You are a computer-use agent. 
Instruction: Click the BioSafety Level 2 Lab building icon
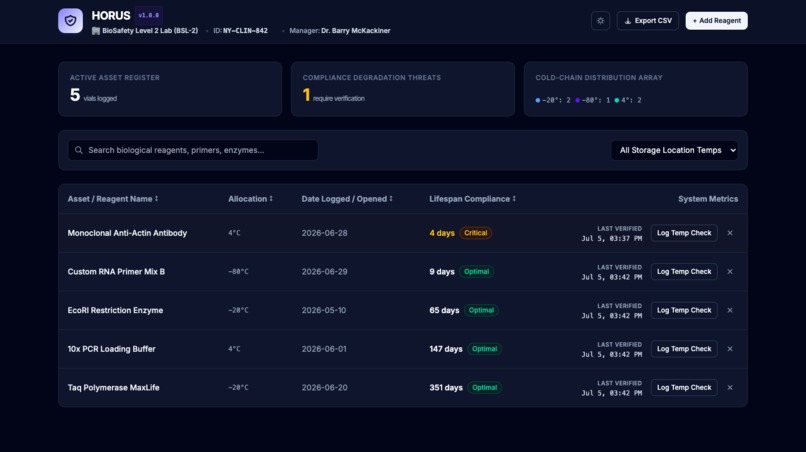click(96, 31)
